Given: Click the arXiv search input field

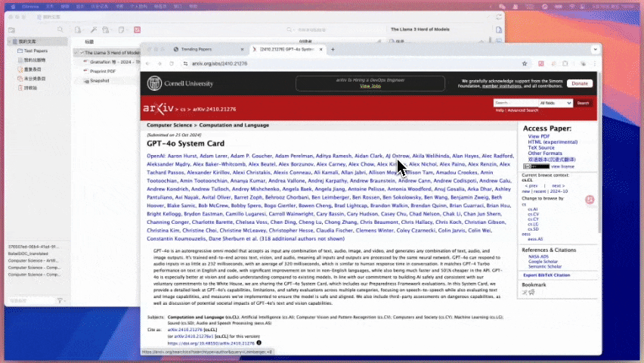Looking at the screenshot, I should pos(516,103).
